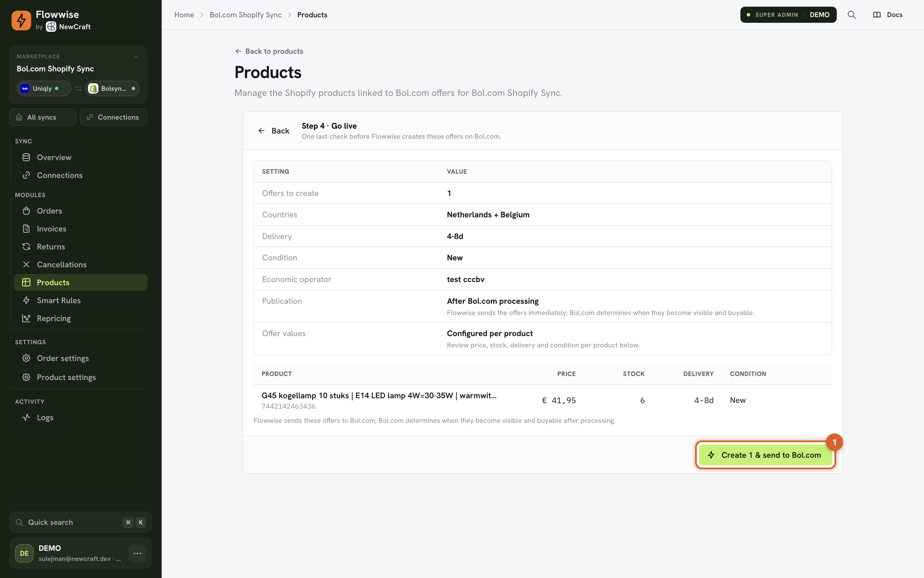Open the Uniqly Bol connection chip
Viewport: 924px width, 578px height.
click(x=44, y=88)
